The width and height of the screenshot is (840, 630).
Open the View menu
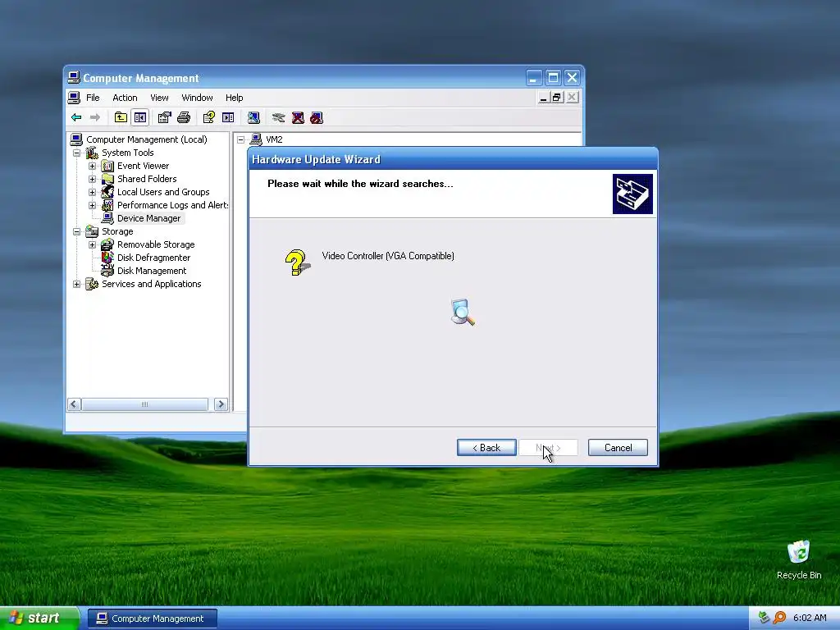(x=159, y=98)
